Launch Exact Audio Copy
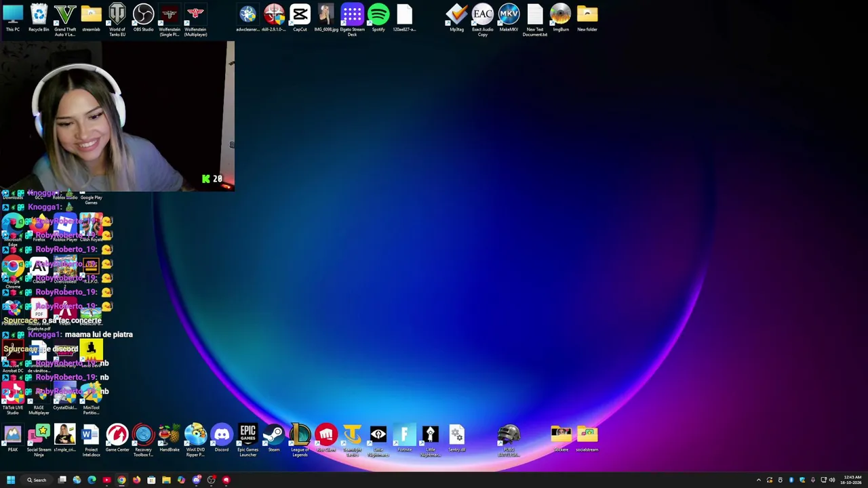 483,20
